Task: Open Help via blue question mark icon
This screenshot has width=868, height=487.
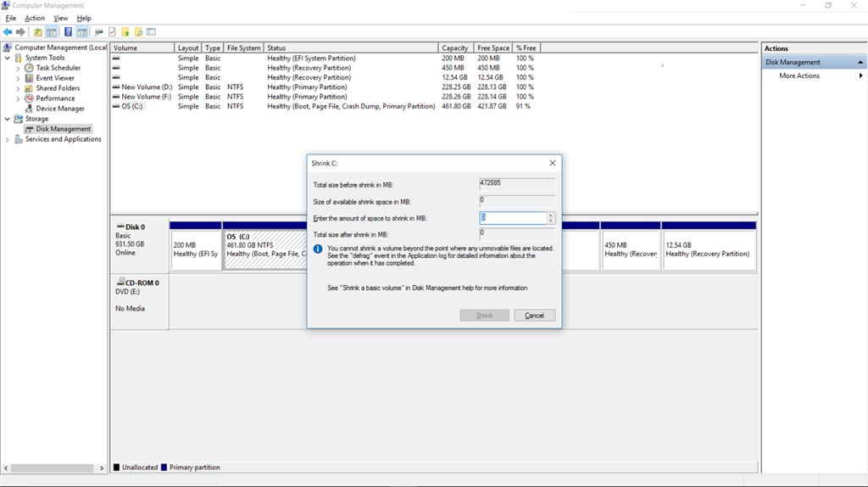Action: click(68, 32)
